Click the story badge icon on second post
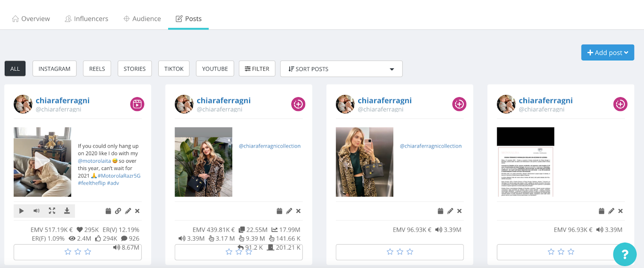The width and height of the screenshot is (644, 268). (298, 104)
